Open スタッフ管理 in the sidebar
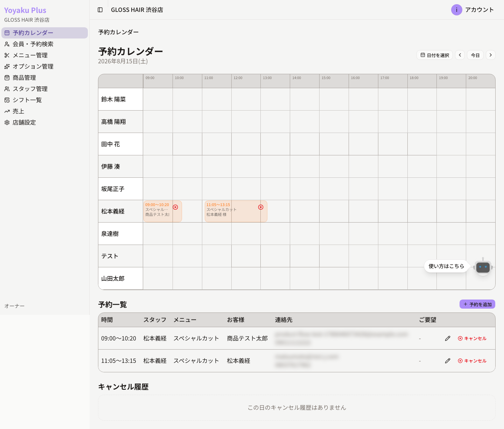Viewport: 504px width, 429px height. click(44, 89)
